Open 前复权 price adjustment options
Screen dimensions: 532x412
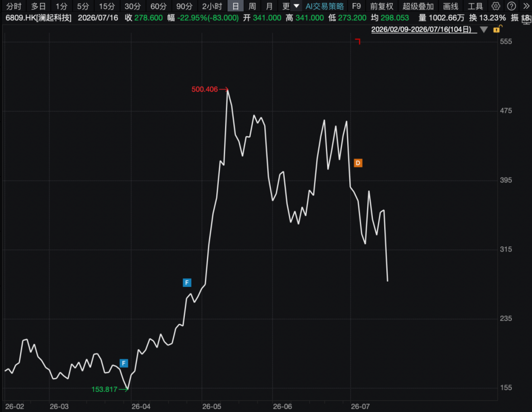pos(382,6)
